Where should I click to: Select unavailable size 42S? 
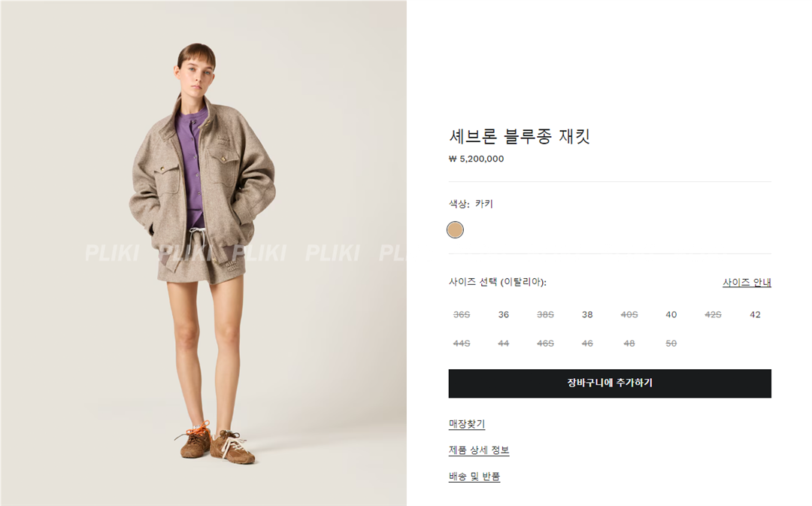tap(713, 314)
